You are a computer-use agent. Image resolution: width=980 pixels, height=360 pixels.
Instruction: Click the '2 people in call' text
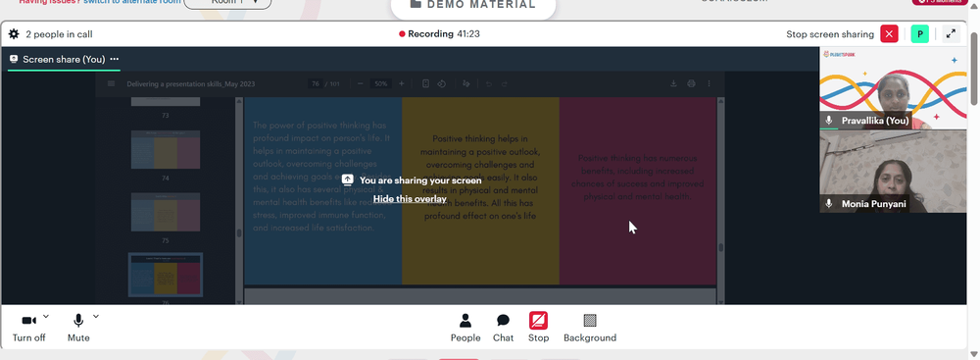point(59,34)
